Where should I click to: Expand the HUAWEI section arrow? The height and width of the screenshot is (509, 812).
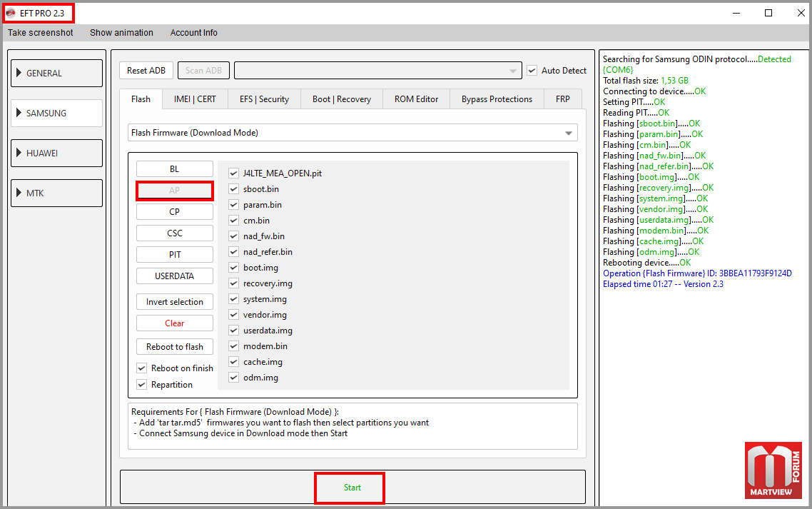19,153
